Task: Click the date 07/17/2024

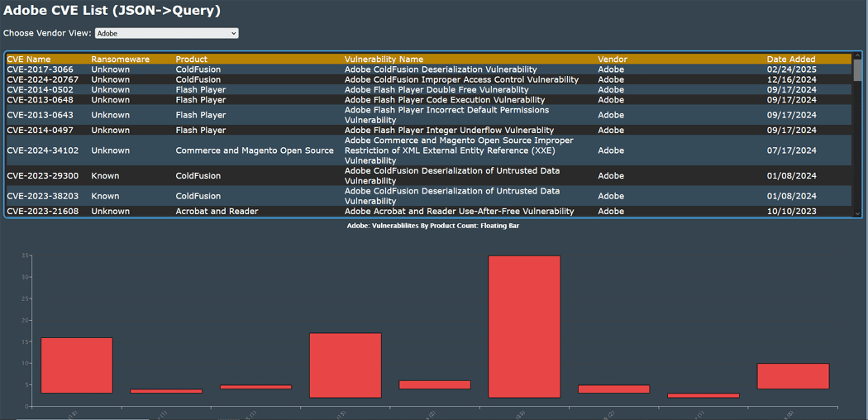Action: pyautogui.click(x=792, y=150)
